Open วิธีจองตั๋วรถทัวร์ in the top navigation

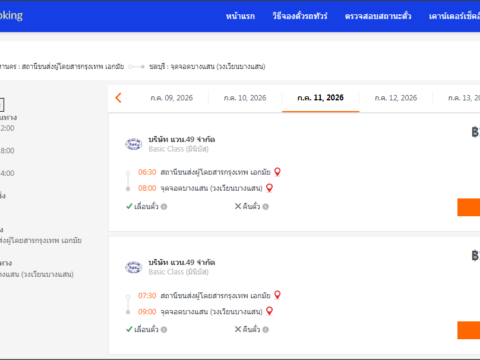point(300,16)
